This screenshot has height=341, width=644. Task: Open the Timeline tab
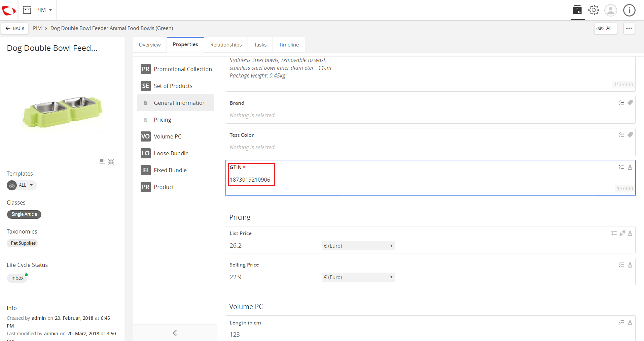289,45
